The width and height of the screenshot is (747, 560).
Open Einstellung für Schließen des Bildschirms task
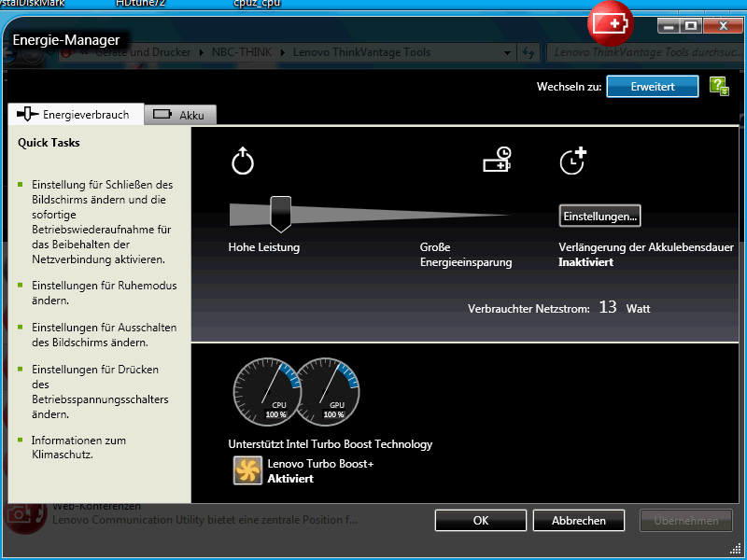(102, 222)
